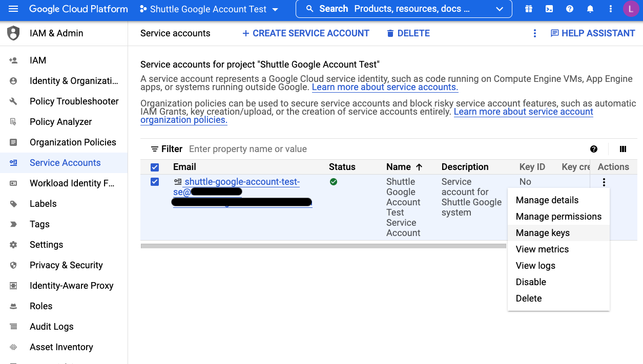The height and width of the screenshot is (364, 643).
Task: Open the Help Assistant panel
Action: pos(592,33)
